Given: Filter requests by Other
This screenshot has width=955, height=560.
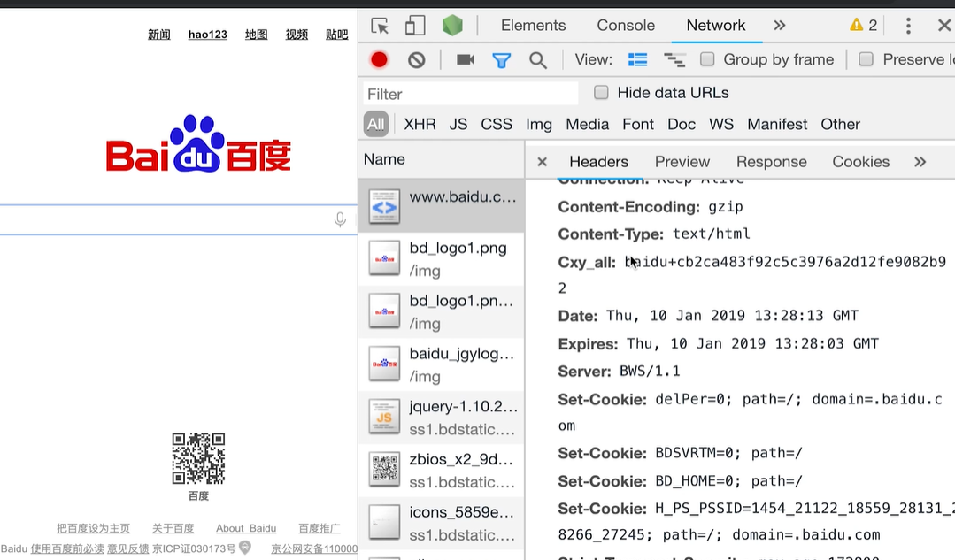Looking at the screenshot, I should tap(841, 124).
